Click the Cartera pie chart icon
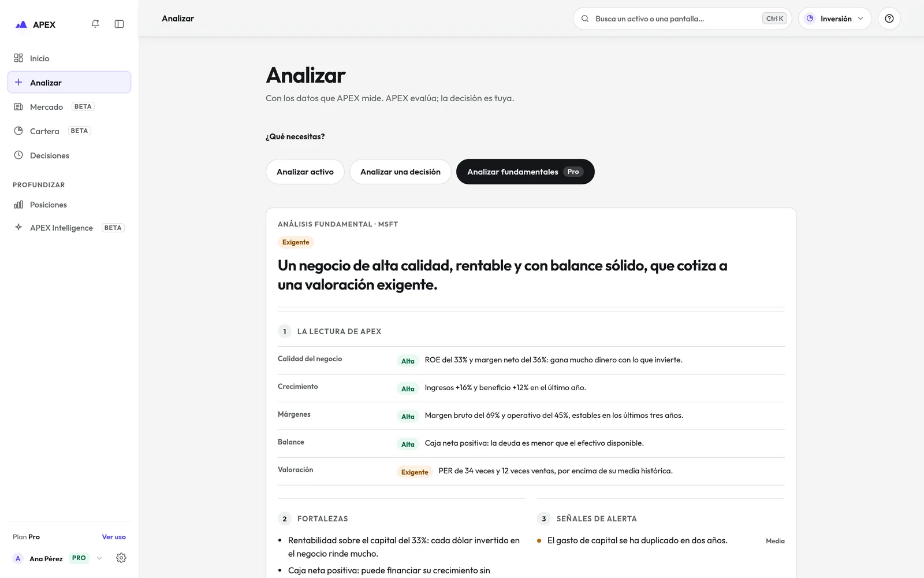 click(x=18, y=131)
